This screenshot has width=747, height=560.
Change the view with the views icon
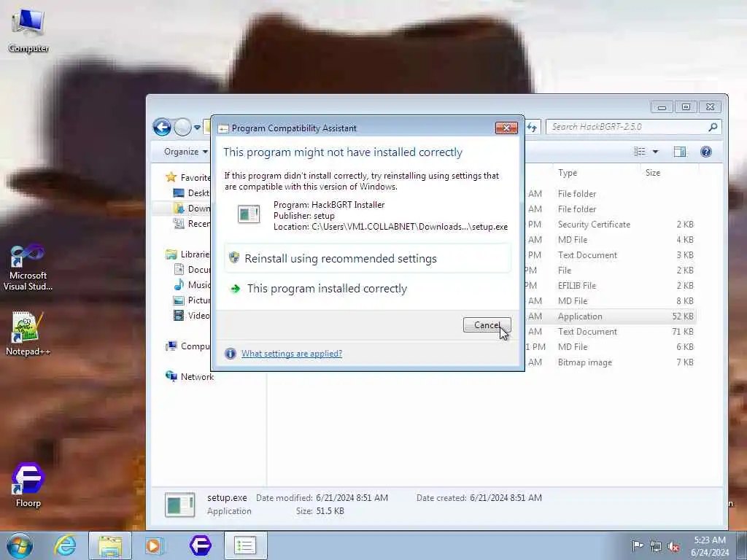(640, 152)
